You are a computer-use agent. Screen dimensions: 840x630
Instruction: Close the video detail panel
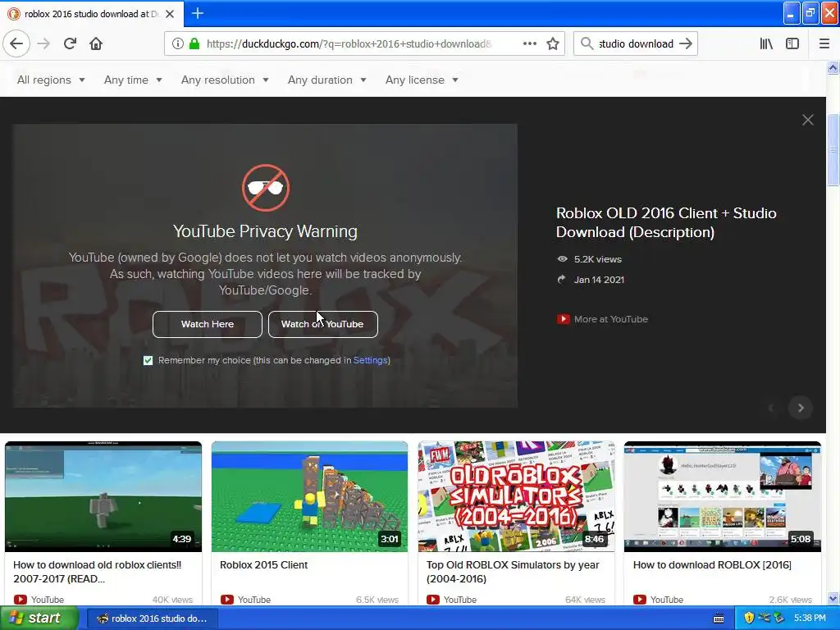808,120
